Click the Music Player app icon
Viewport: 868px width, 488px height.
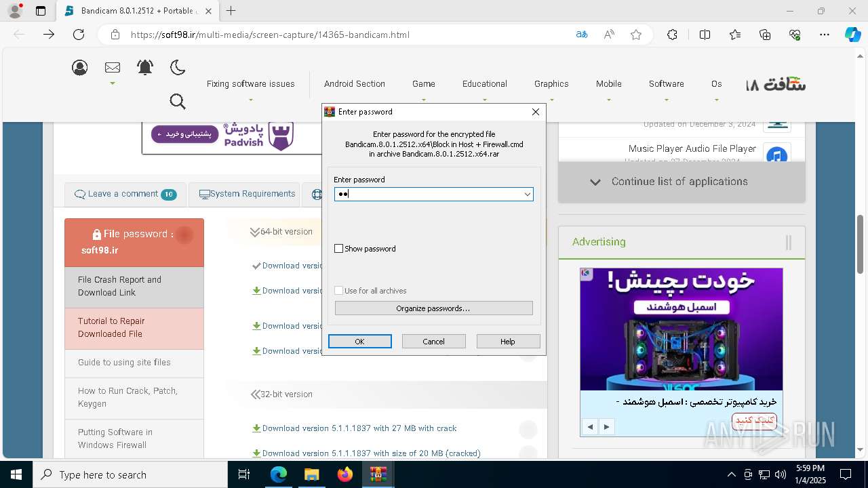tap(776, 155)
